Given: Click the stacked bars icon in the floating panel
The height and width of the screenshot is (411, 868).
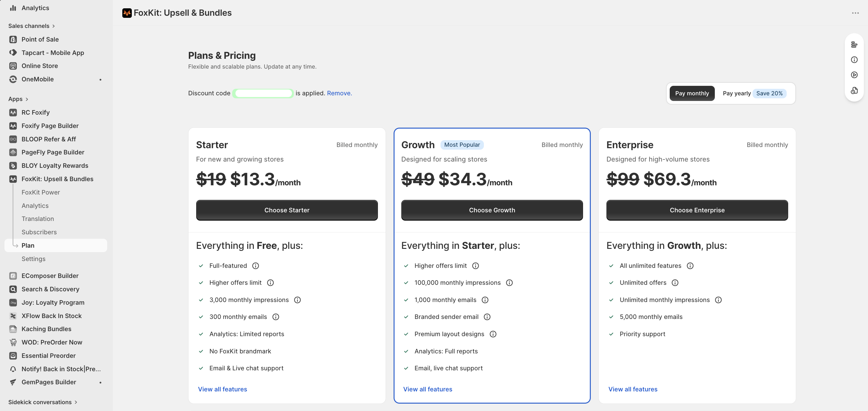Looking at the screenshot, I should coord(854,45).
